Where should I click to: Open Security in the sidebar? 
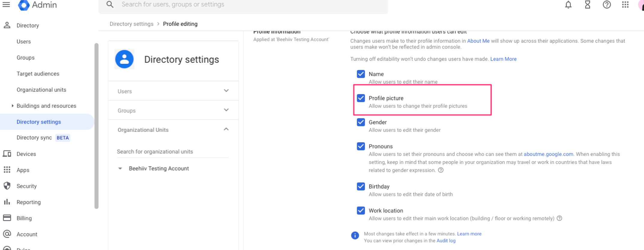26,186
